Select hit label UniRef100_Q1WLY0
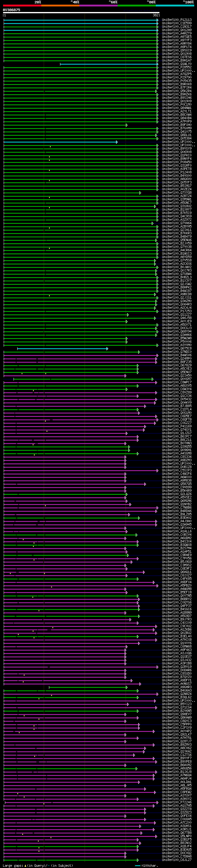Viewport: 197px width, 868px height. pyautogui.click(x=177, y=64)
